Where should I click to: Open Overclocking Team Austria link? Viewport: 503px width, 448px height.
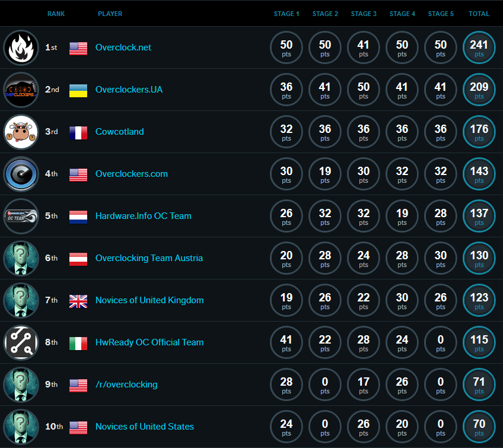pyautogui.click(x=149, y=258)
